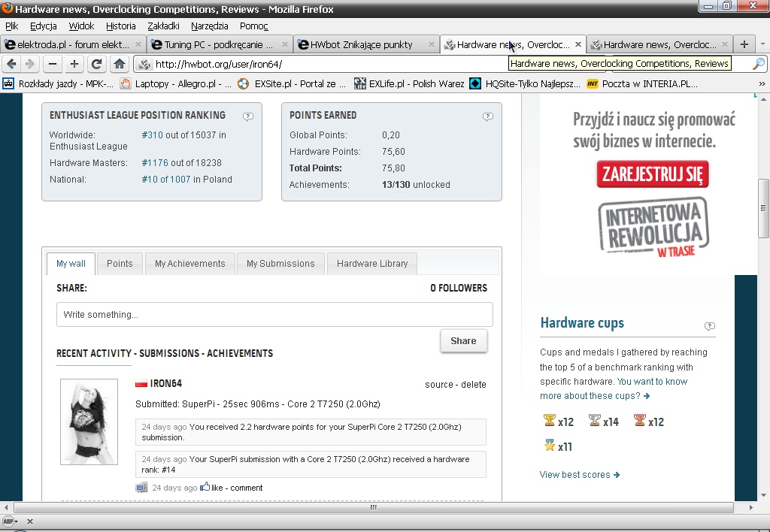Select the My Achievements tab
770x532 pixels.
point(190,264)
